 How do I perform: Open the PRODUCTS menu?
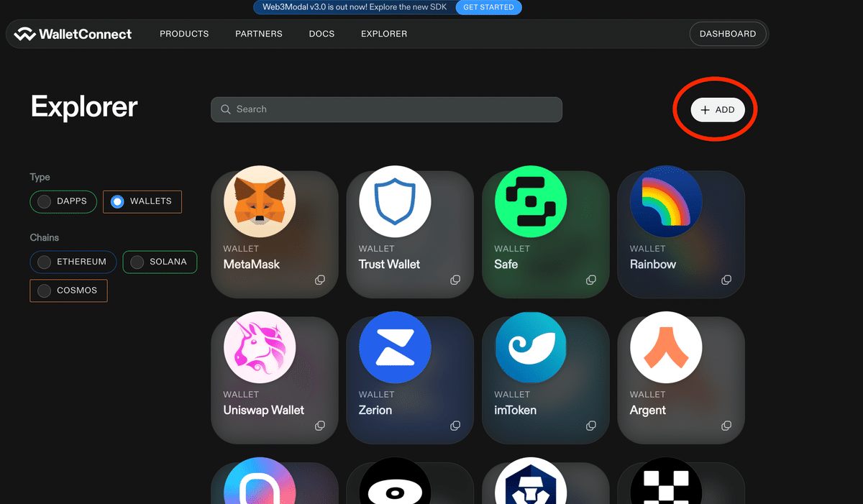point(184,34)
